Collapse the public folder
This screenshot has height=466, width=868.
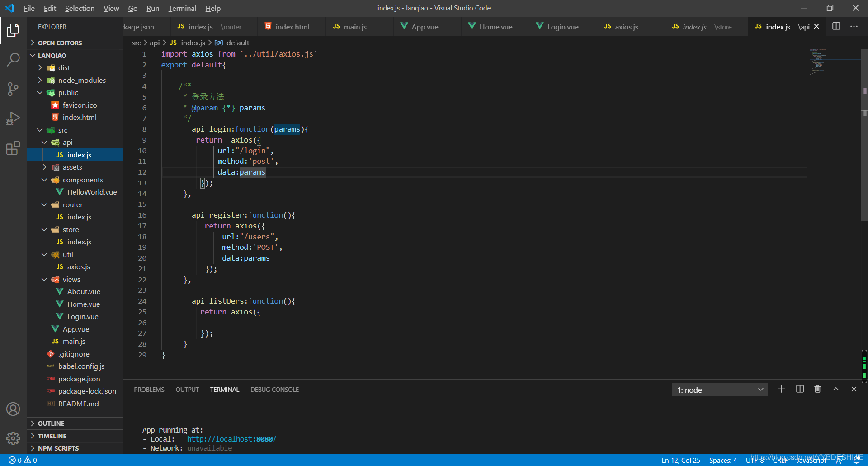tap(68, 92)
